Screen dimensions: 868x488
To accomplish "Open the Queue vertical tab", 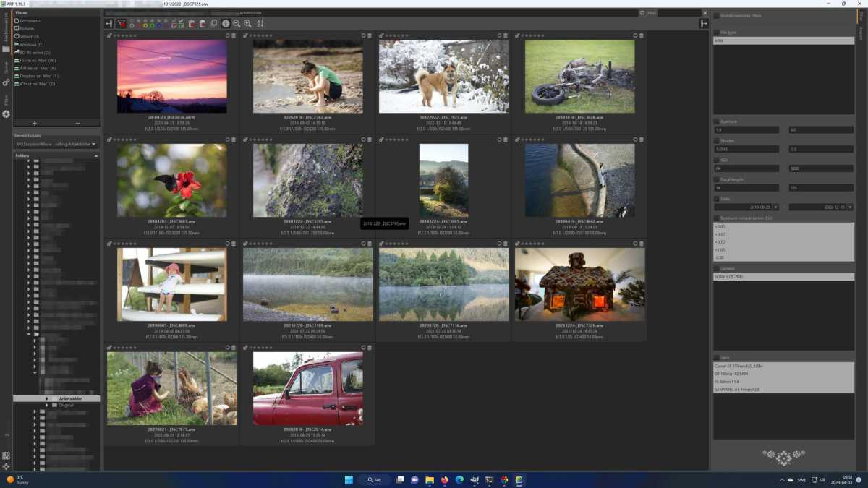I will click(6, 68).
